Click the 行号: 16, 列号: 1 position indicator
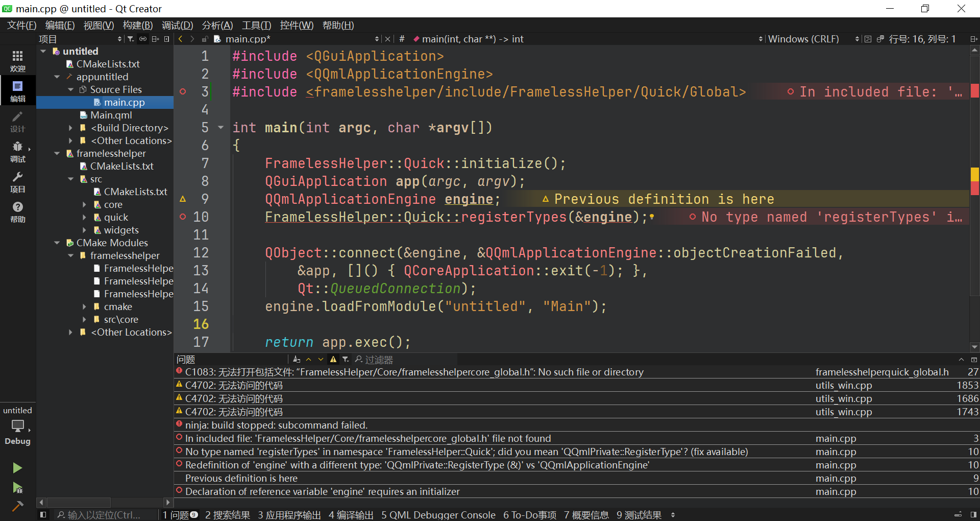The height and width of the screenshot is (521, 980). click(922, 39)
